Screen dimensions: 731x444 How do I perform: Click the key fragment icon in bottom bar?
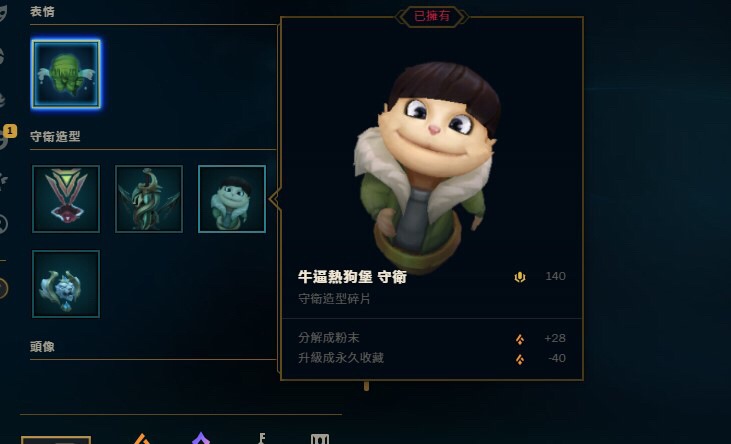coord(262,438)
